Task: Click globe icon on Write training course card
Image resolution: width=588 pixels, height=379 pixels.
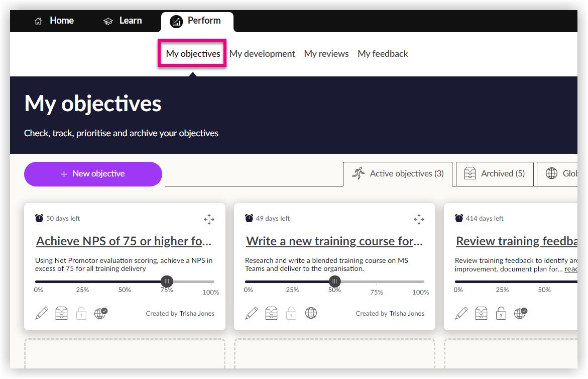Action: click(311, 313)
